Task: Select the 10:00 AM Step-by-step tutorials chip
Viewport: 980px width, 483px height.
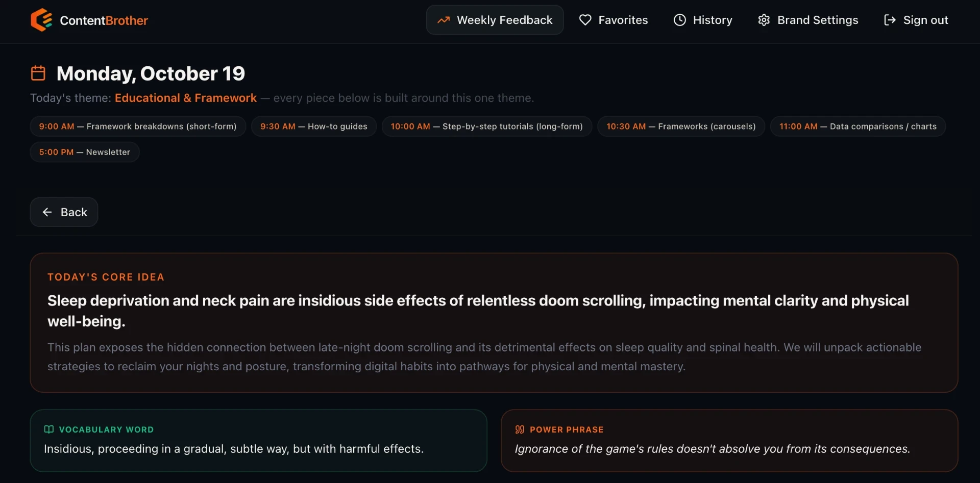Action: pos(487,126)
